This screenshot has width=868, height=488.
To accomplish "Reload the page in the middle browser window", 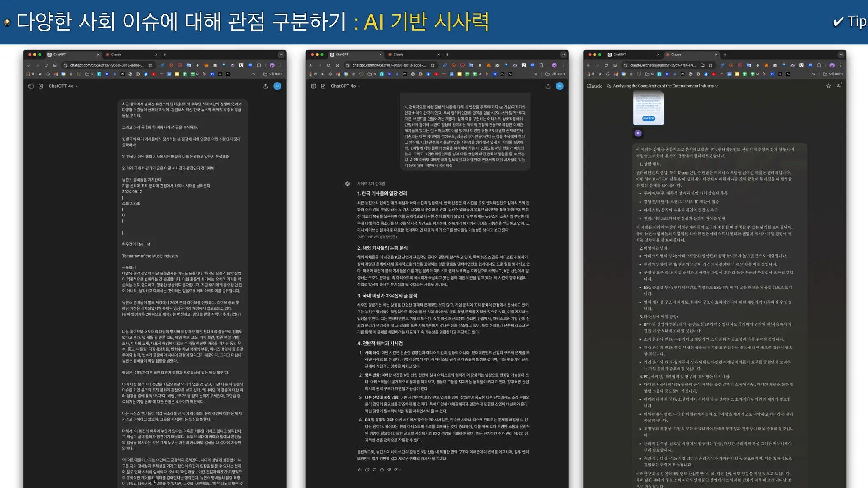I will click(x=328, y=65).
